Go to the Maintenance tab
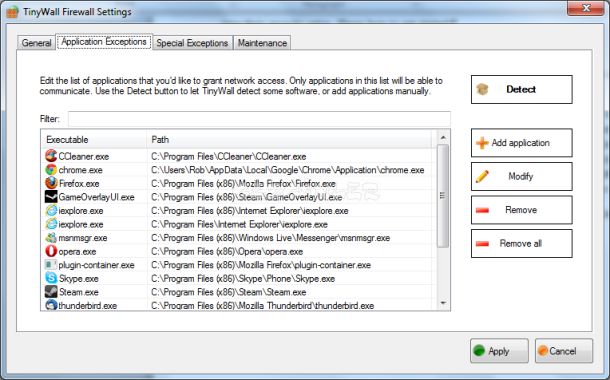 tap(262, 43)
